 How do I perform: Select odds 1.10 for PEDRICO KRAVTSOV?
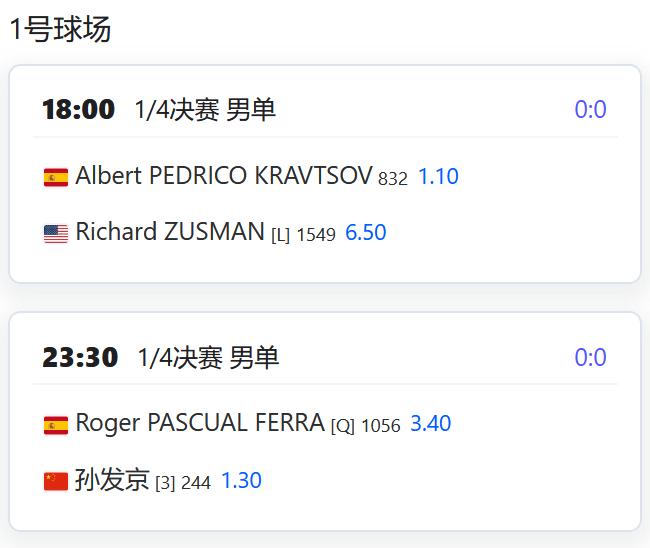pyautogui.click(x=439, y=177)
